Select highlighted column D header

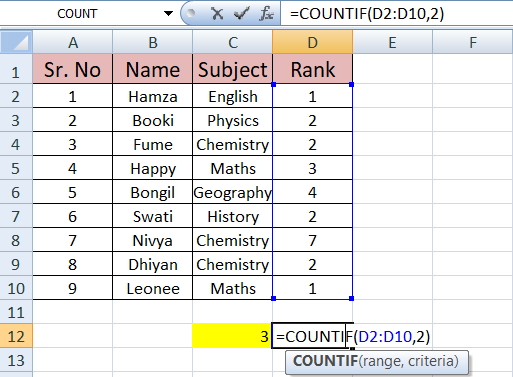coord(312,42)
